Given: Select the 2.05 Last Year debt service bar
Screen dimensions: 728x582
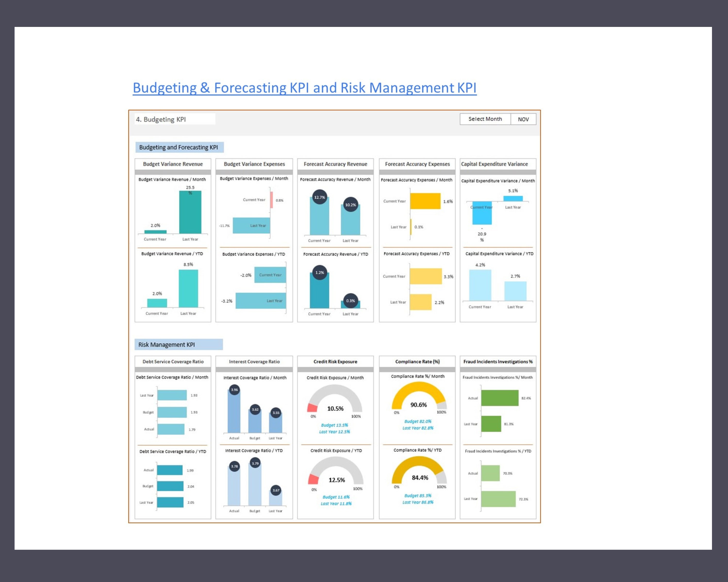Looking at the screenshot, I should point(170,502).
